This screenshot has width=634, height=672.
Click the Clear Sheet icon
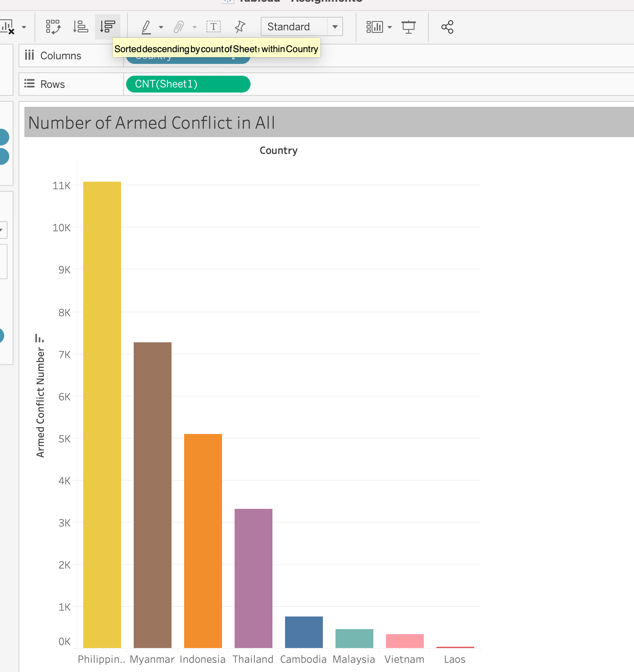pos(8,27)
